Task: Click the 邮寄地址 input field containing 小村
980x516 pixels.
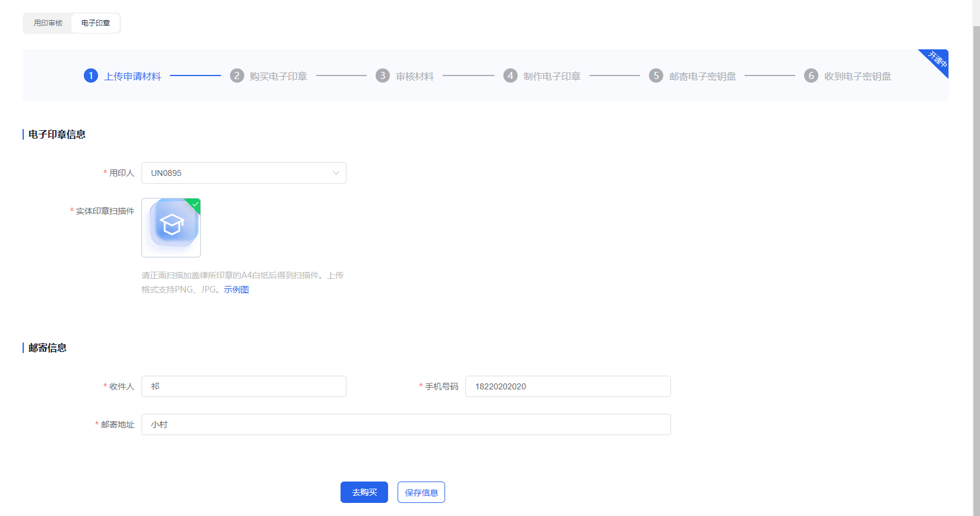Action: click(406, 424)
